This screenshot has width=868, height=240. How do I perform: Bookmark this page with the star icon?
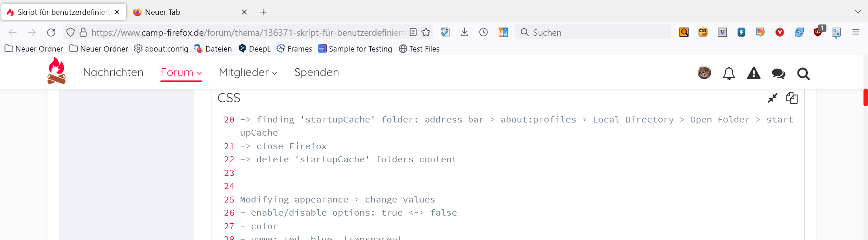[426, 32]
